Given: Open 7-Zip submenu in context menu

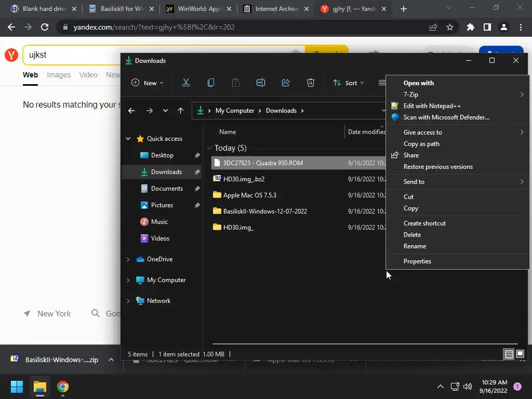Looking at the screenshot, I should tap(457, 95).
